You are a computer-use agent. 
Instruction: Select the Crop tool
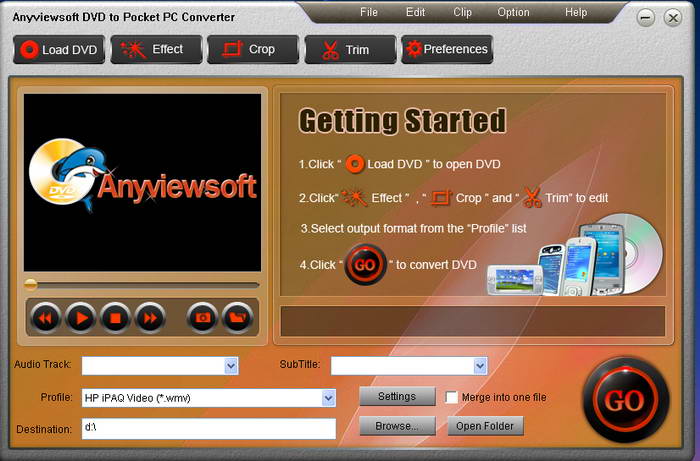253,50
